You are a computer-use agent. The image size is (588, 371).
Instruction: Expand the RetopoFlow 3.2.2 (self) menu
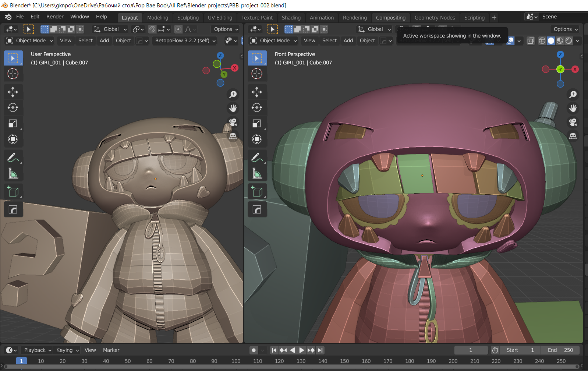point(185,40)
